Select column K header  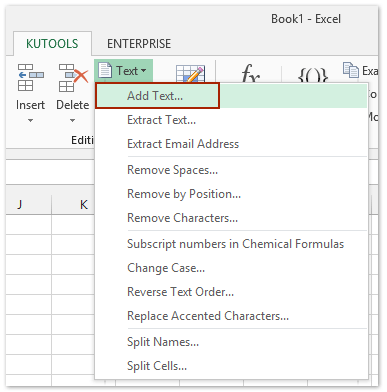(73, 204)
